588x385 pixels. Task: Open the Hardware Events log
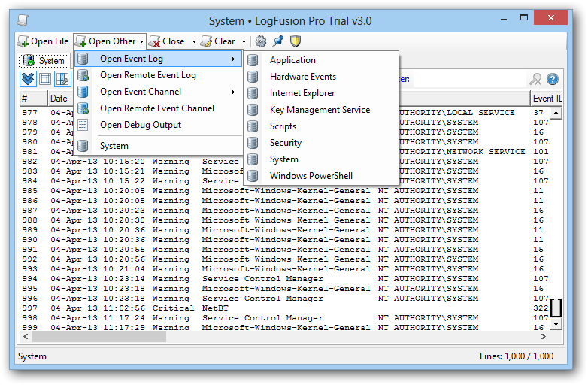321,77
